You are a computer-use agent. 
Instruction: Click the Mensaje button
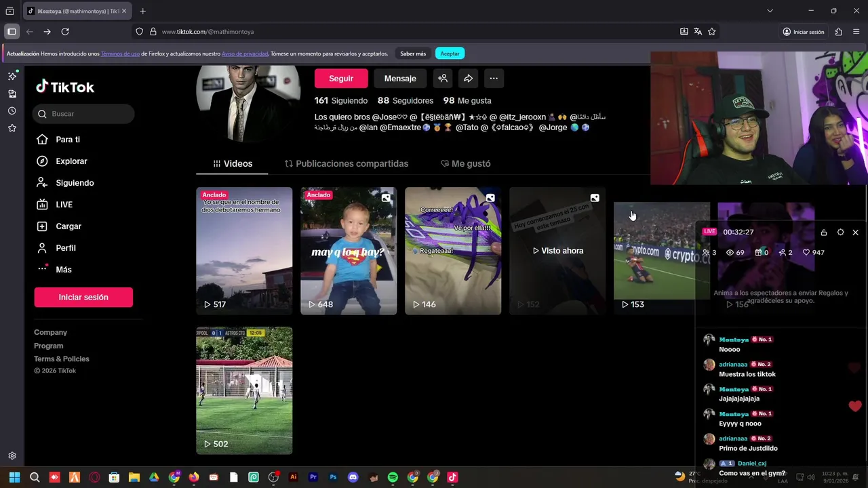point(400,79)
